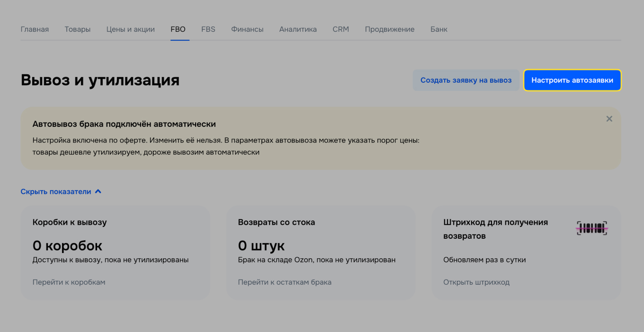Switch to the CRM tab

pyautogui.click(x=340, y=29)
